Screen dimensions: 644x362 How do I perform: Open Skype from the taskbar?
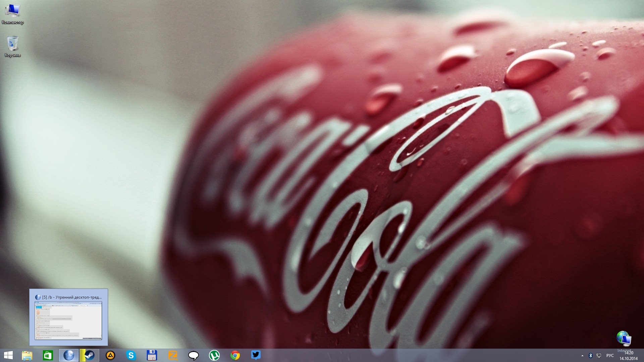pyautogui.click(x=131, y=355)
